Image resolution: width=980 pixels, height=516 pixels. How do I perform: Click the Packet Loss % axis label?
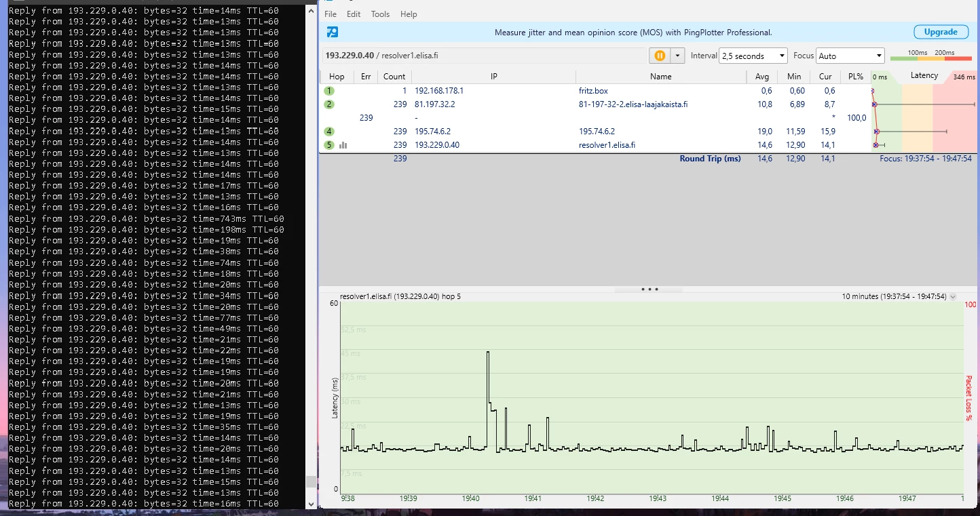pyautogui.click(x=969, y=398)
